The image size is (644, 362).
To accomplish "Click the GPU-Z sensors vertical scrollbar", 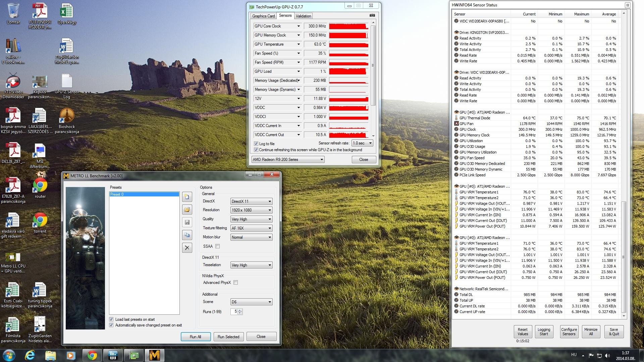I will tap(373, 65).
